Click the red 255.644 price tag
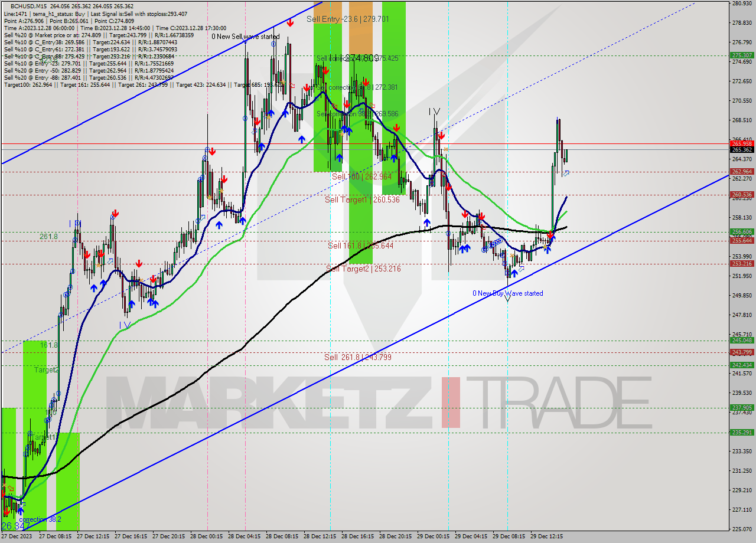Screen dimensions: 756x543 point(742,240)
